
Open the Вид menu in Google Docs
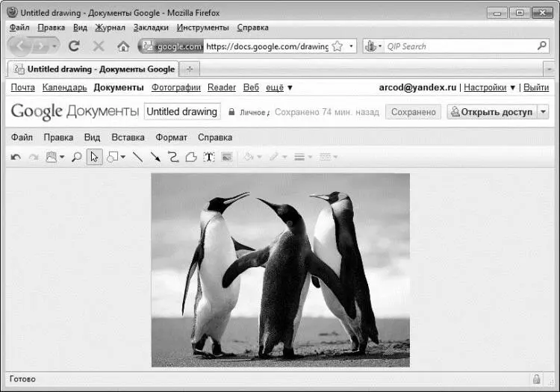tap(92, 137)
